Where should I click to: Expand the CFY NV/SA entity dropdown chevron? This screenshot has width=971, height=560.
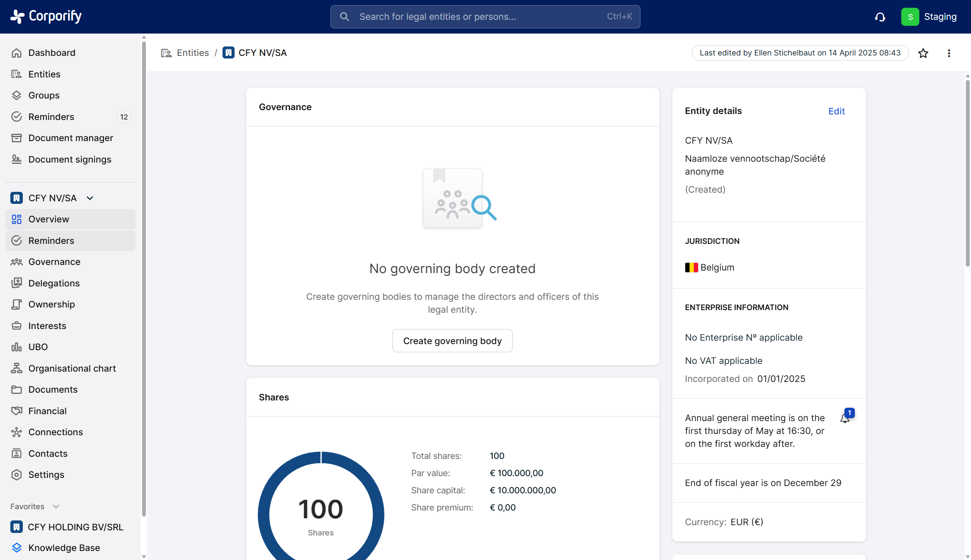(90, 198)
